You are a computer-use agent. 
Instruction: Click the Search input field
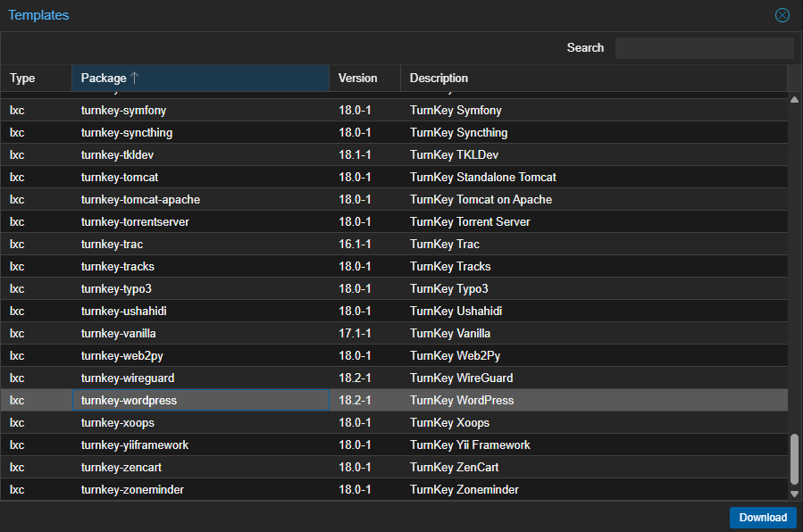tap(704, 48)
